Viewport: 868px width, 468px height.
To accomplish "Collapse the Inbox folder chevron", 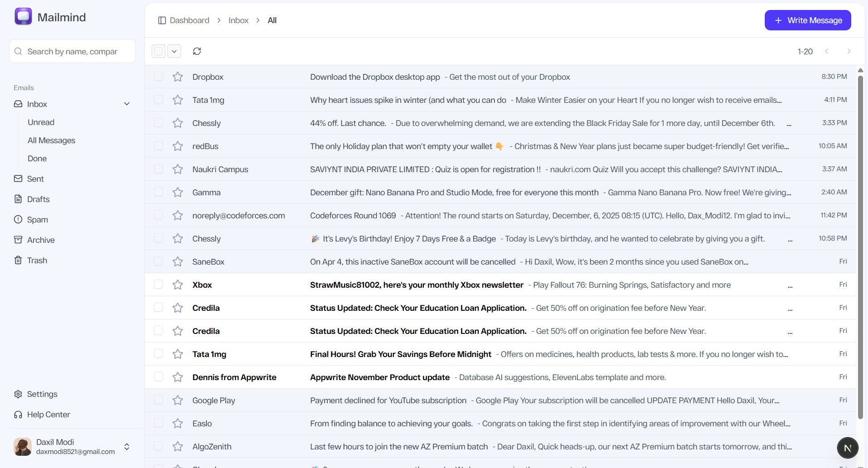I will (x=127, y=104).
